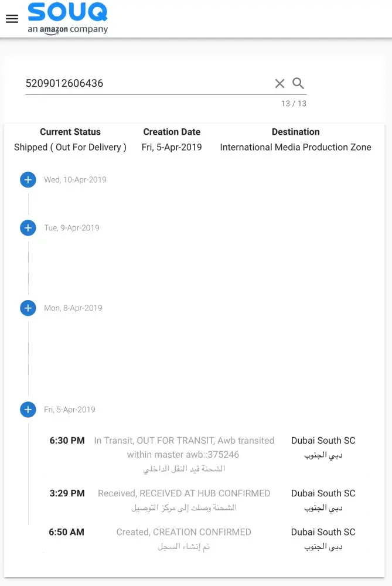Open the hamburger navigation menu
Viewport: 392px width, 586px height.
click(12, 19)
